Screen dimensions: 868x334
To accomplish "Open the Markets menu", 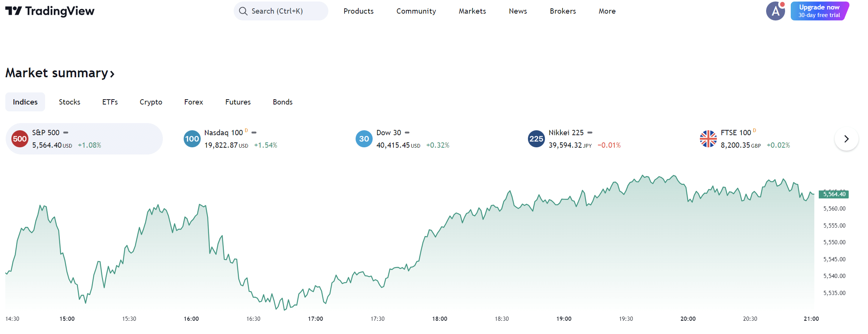I will 472,11.
